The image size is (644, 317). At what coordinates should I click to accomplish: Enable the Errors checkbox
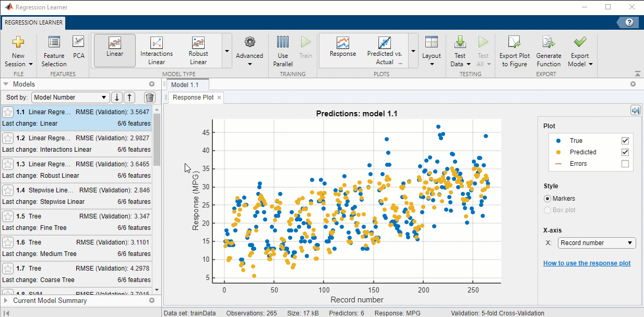pos(625,164)
